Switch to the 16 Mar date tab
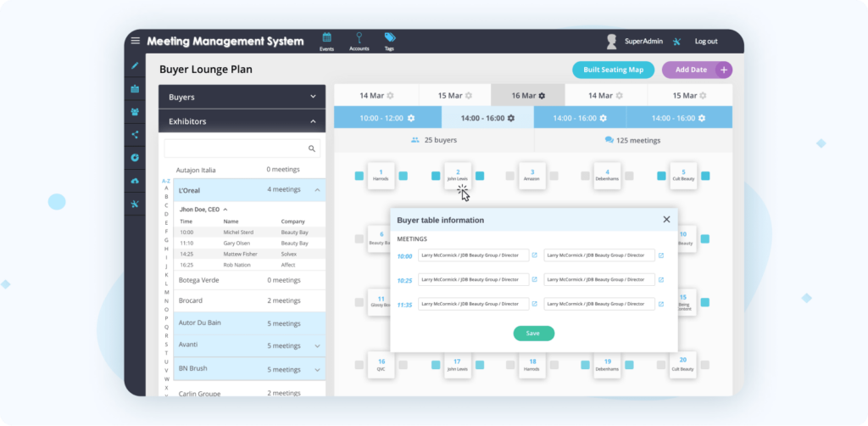The width and height of the screenshot is (868, 426). tap(528, 95)
